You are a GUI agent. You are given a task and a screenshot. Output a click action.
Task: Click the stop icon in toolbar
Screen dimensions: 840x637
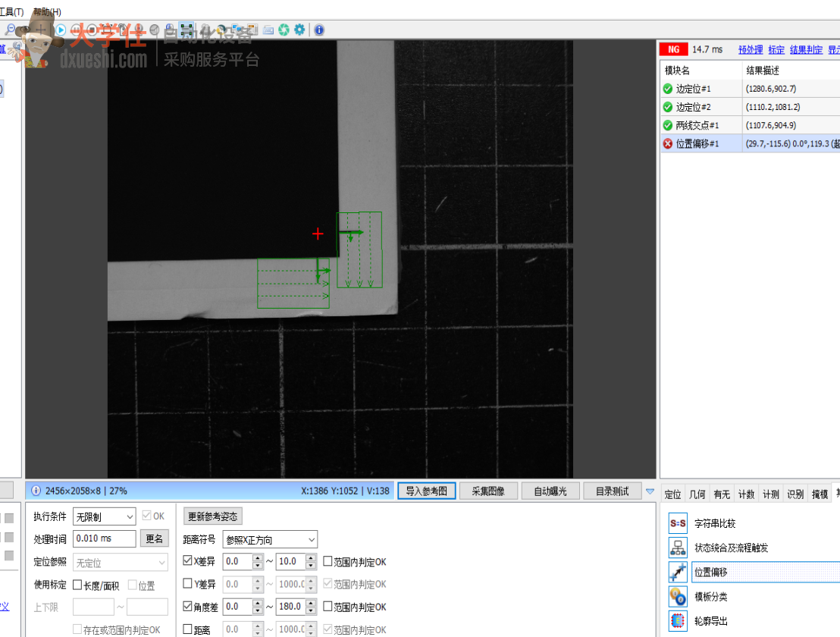tap(92, 30)
